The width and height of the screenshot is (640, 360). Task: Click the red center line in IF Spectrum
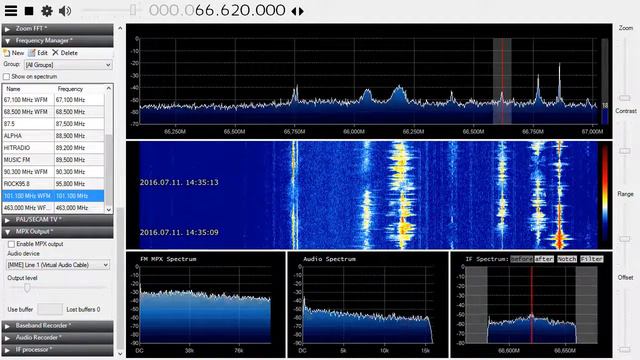[x=531, y=304]
